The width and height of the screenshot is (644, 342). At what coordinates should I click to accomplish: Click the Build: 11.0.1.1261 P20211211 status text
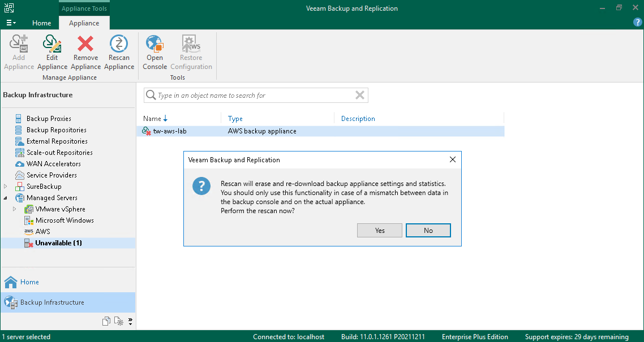[383, 337]
